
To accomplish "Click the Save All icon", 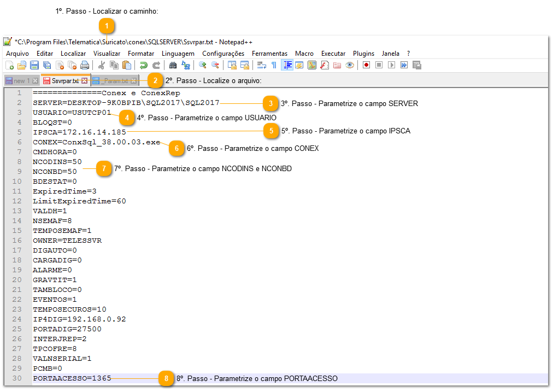I will (47, 65).
